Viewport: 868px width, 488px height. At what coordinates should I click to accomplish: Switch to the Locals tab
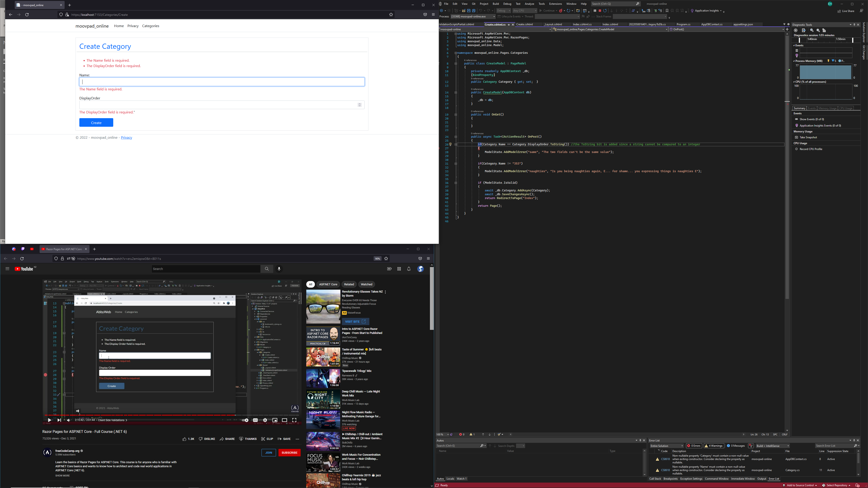(450, 479)
